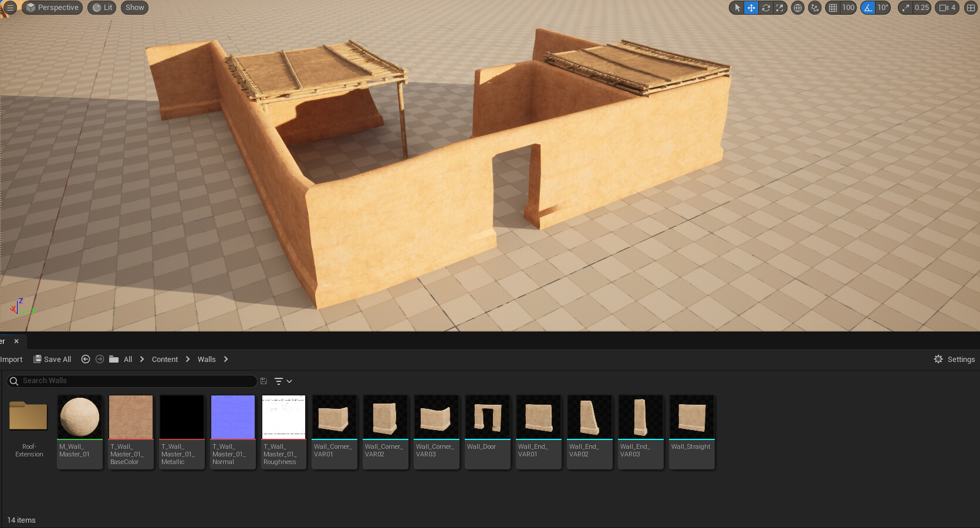Select the Move (translate) tool
This screenshot has width=980, height=528.
[x=751, y=8]
